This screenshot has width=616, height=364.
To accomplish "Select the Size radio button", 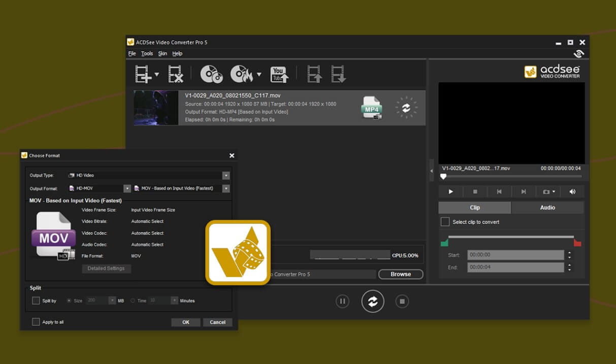I will [x=69, y=301].
